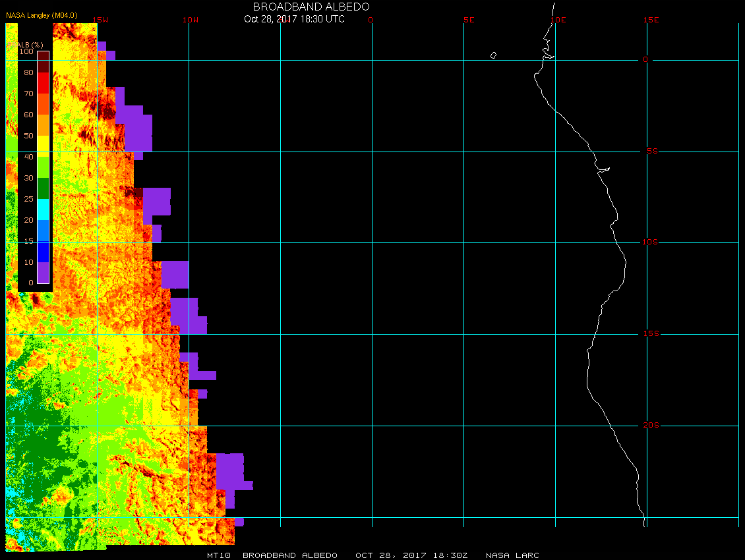745x560 pixels.
Task: Click the dark green 25-30% legend swatch
Action: pos(43,188)
